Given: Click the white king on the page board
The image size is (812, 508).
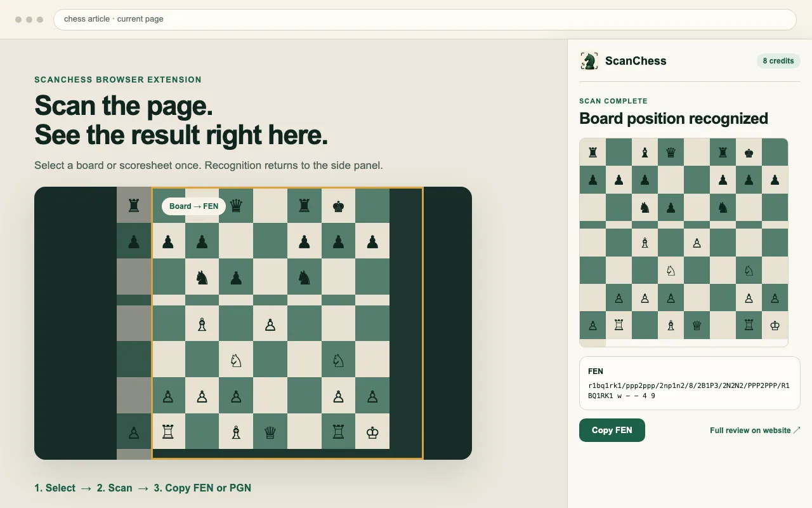Looking at the screenshot, I should [x=372, y=432].
